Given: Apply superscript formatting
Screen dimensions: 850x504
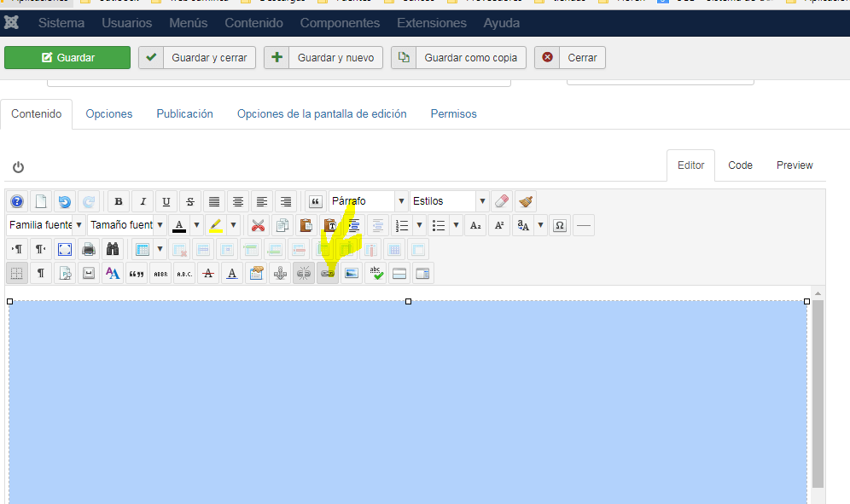Looking at the screenshot, I should coord(499,225).
